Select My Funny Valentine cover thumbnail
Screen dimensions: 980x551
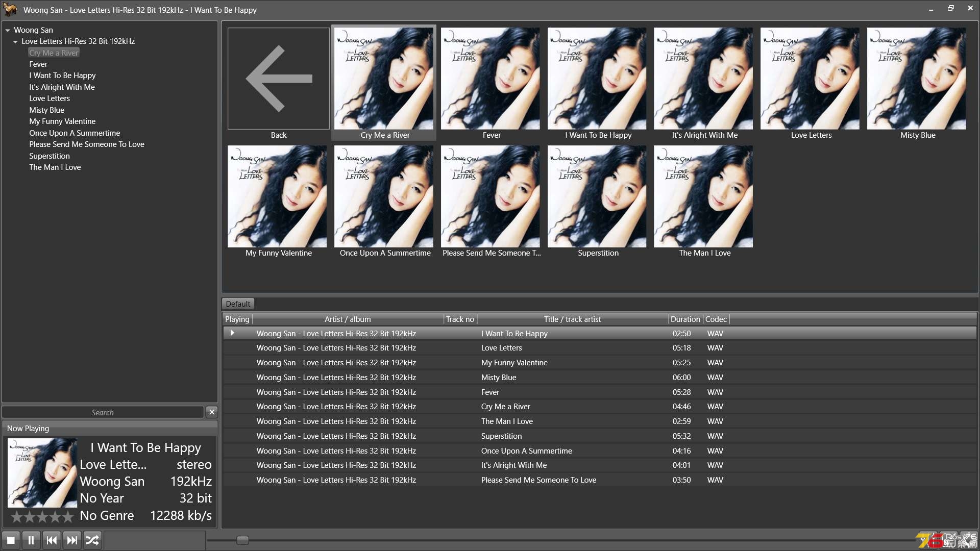pos(277,196)
